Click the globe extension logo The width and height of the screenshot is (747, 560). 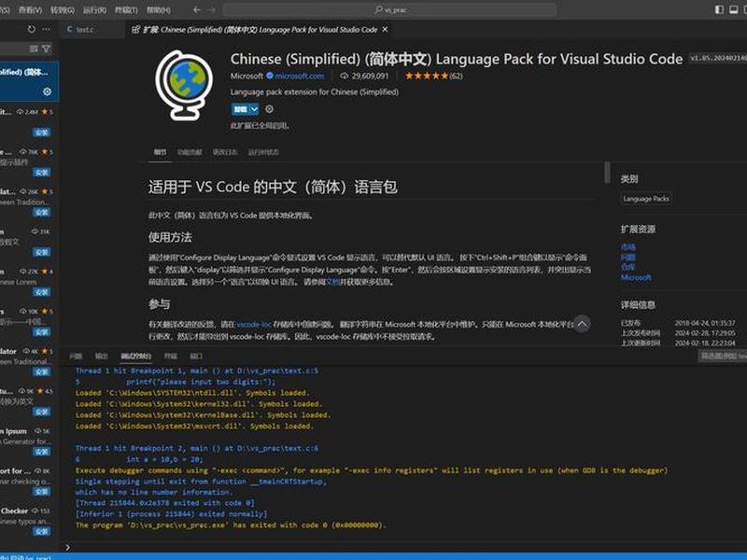[x=184, y=85]
